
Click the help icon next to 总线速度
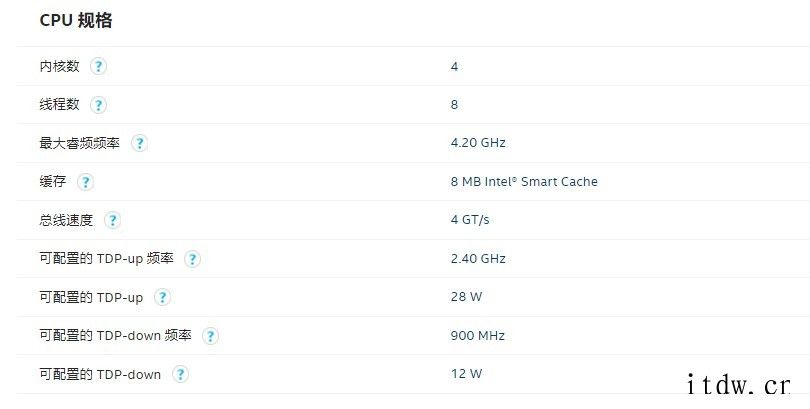click(x=112, y=220)
